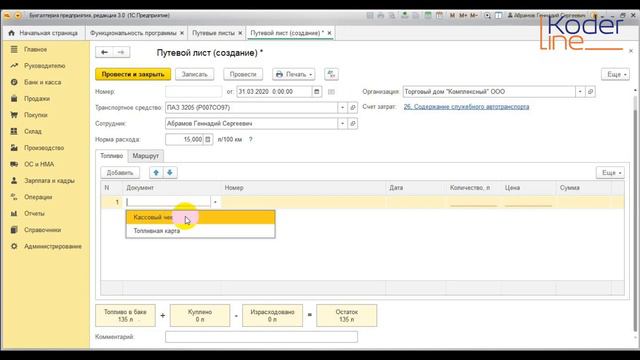Click the M+ memory button in title bar

click(463, 16)
